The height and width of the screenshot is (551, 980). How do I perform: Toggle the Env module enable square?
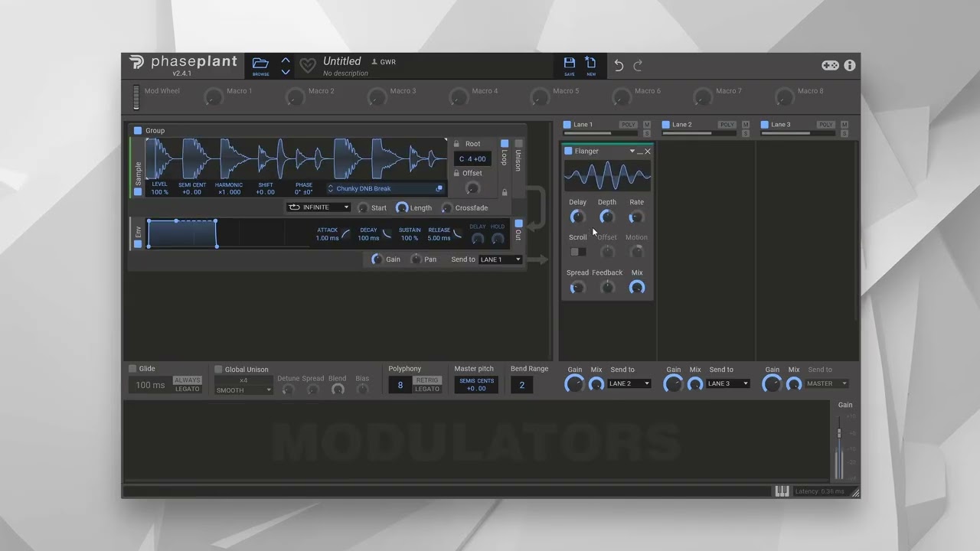click(138, 244)
